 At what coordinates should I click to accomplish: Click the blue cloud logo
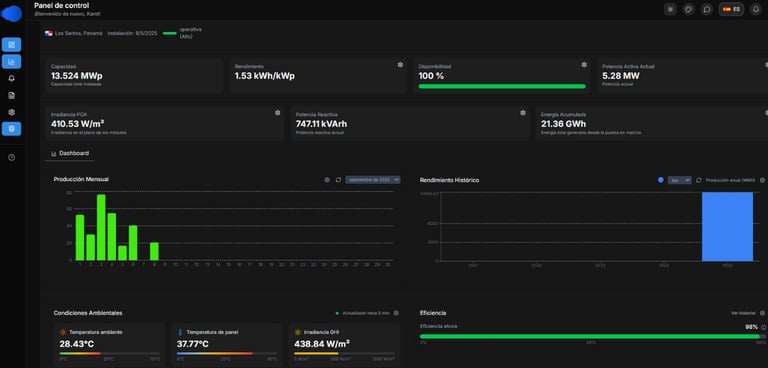[x=11, y=14]
